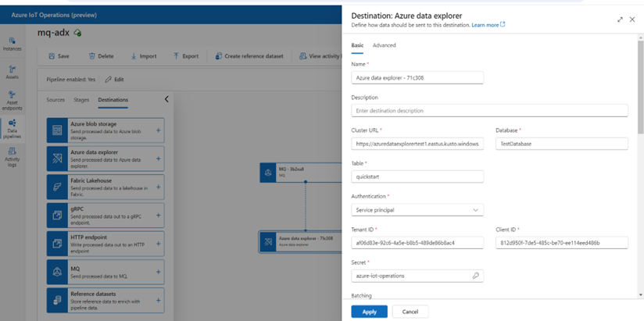Add gRPC destination with plus icon
The width and height of the screenshot is (644, 321).
[158, 216]
